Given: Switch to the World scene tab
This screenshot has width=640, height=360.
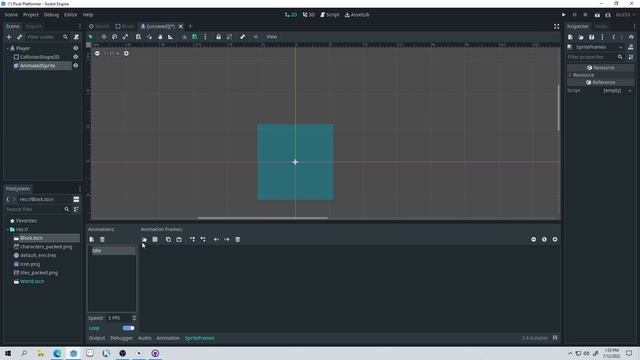Looking at the screenshot, I should tap(99, 26).
